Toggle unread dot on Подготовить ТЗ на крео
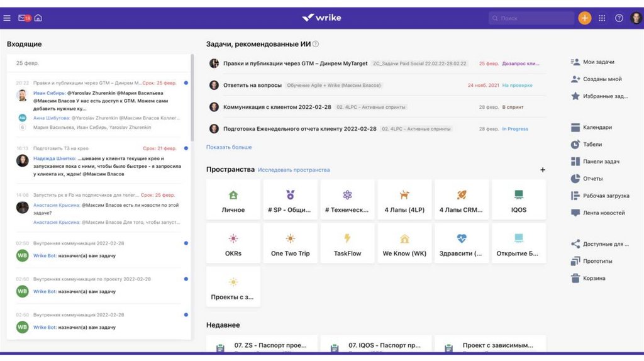This screenshot has width=644, height=361. click(186, 148)
